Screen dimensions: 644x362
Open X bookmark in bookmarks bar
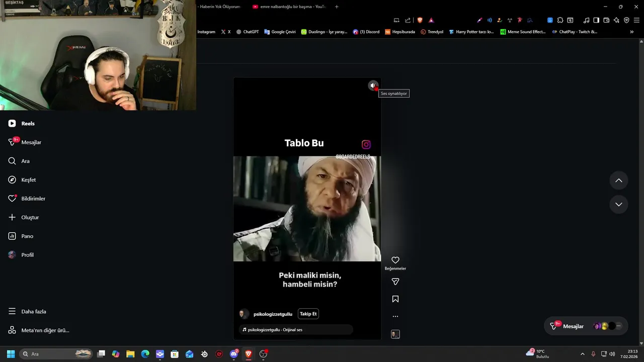pyautogui.click(x=226, y=32)
